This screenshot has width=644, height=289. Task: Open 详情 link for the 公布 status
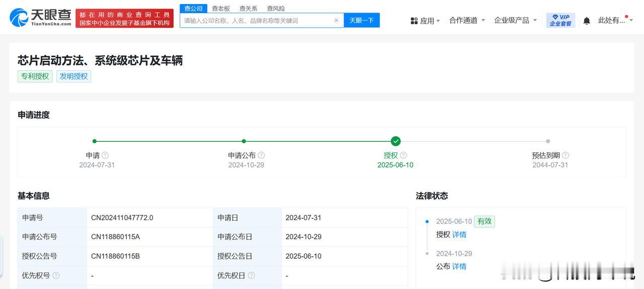[459, 266]
